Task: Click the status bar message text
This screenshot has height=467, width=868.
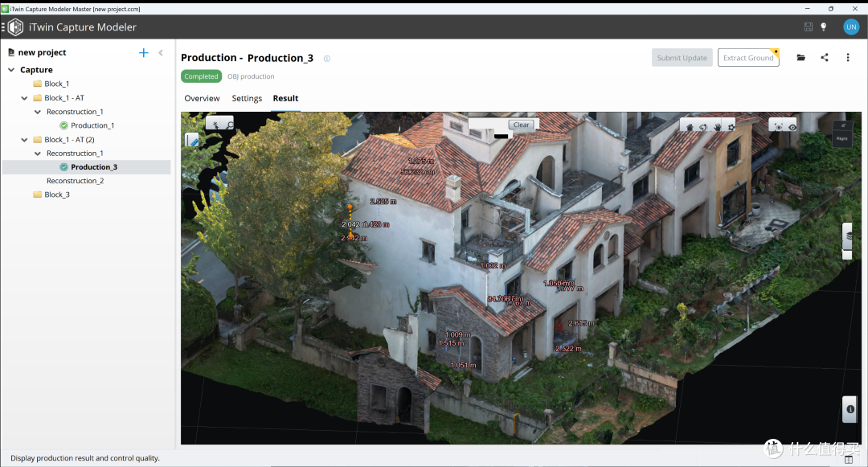Action: (84, 458)
